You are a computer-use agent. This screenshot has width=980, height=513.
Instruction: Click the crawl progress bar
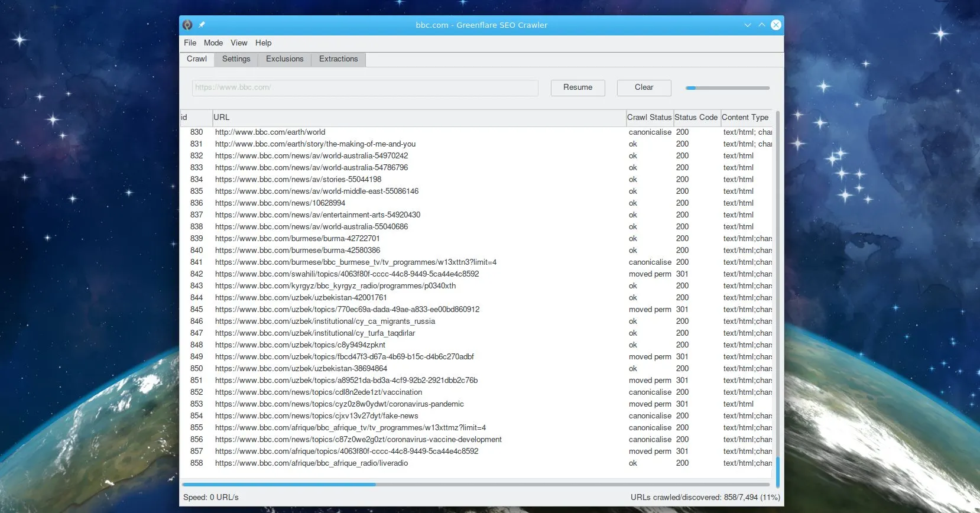[728, 88]
